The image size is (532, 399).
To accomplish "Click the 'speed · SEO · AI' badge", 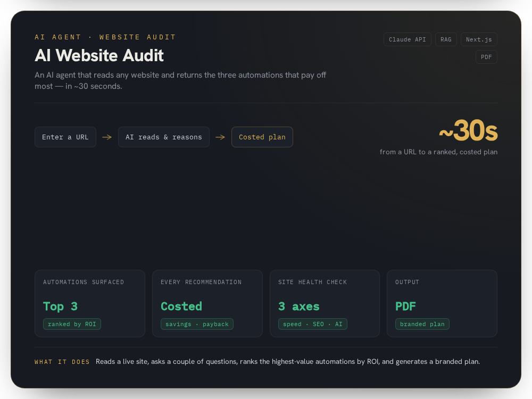I will (312, 324).
